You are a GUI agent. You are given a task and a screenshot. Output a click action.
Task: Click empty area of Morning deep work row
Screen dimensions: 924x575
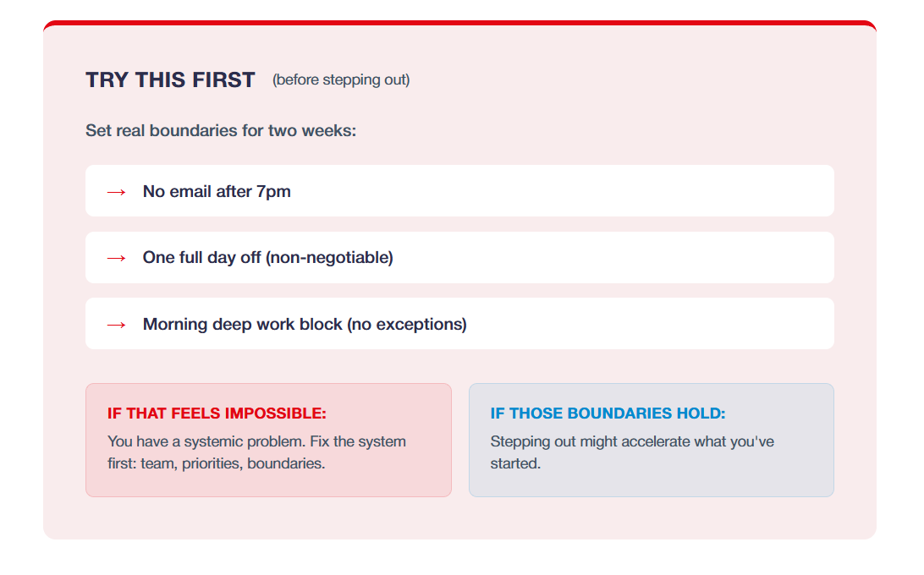pyautogui.click(x=648, y=323)
